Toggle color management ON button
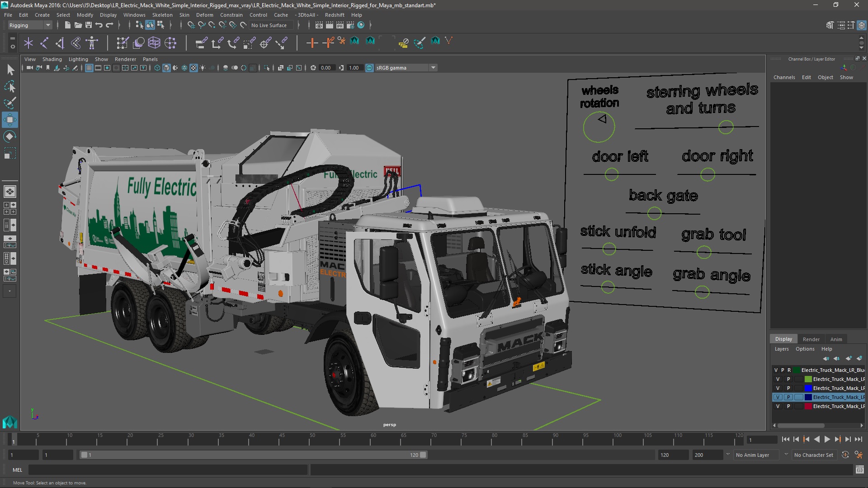This screenshot has width=868, height=488. pos(369,68)
